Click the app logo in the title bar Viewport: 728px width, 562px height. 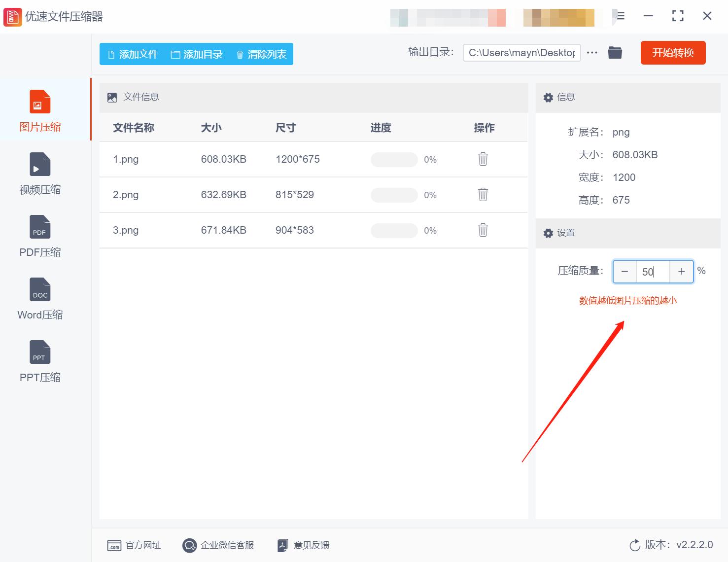tap(12, 16)
